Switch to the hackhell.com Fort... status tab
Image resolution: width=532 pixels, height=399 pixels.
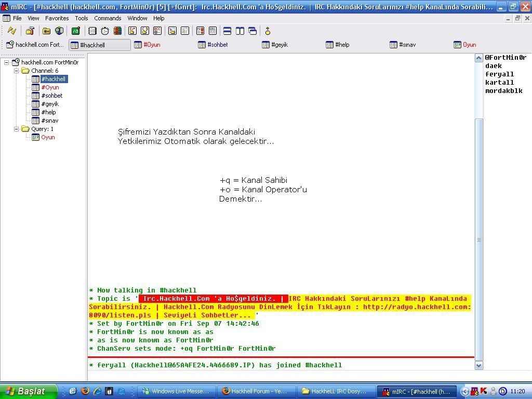click(35, 45)
